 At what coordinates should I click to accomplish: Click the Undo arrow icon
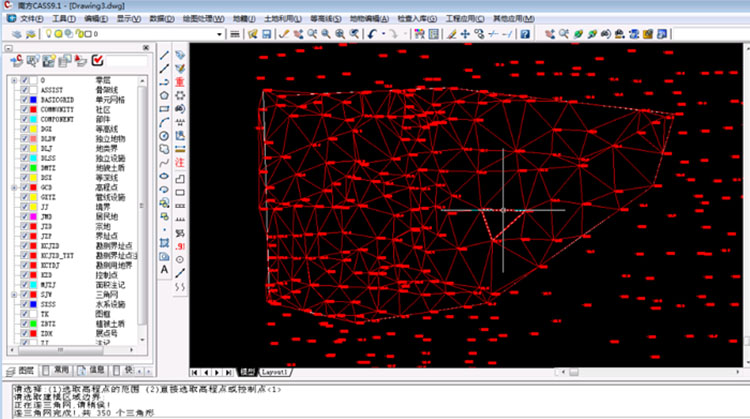tap(372, 34)
